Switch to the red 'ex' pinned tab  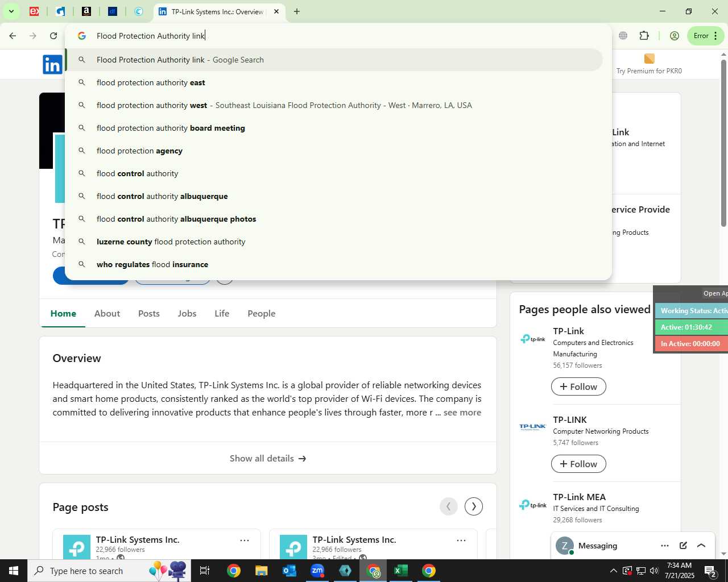point(34,11)
